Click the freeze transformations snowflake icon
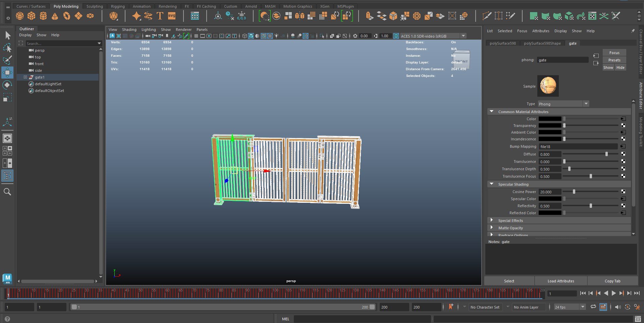 pyautogui.click(x=241, y=16)
